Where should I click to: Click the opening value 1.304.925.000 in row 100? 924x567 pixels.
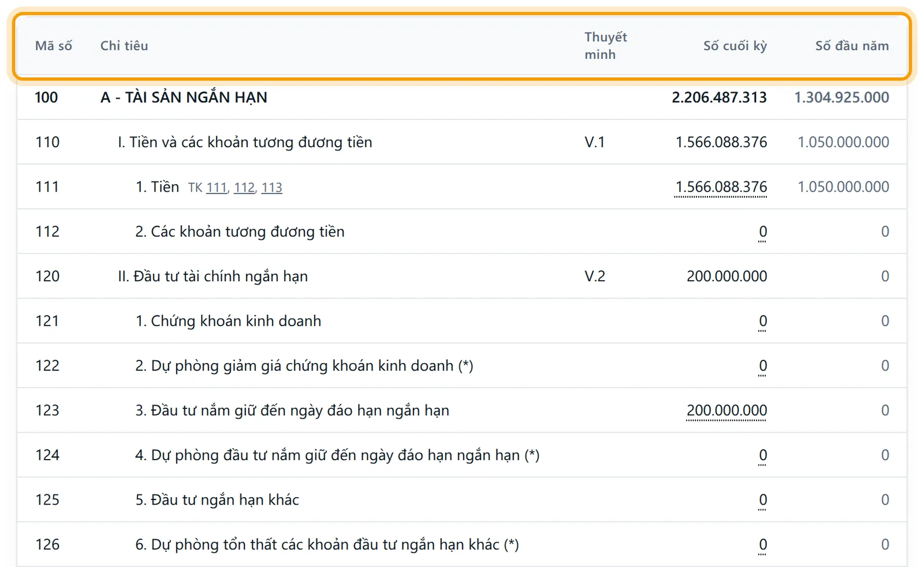point(841,98)
